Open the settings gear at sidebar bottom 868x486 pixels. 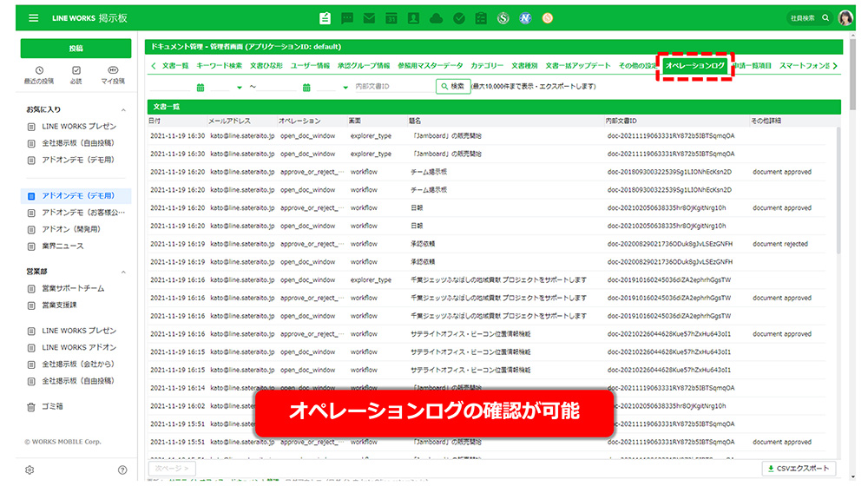coord(30,470)
